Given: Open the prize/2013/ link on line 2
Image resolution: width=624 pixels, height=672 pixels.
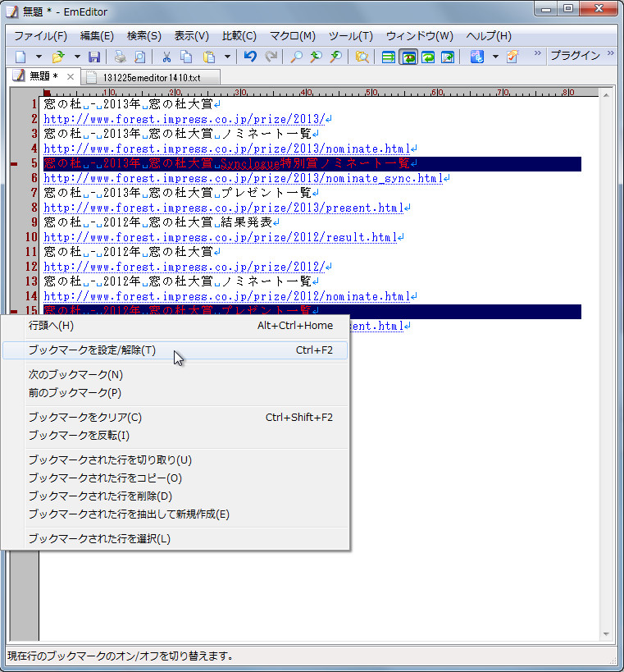Looking at the screenshot, I should click(184, 119).
